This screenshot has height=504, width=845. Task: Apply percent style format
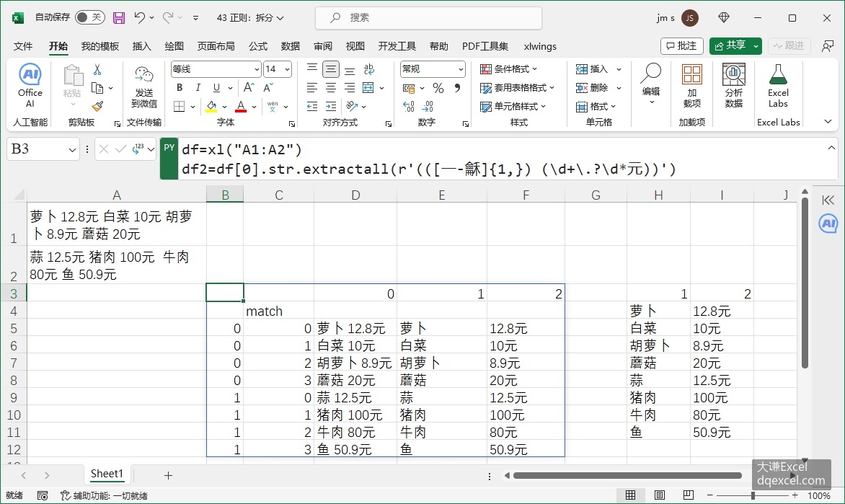click(x=438, y=88)
